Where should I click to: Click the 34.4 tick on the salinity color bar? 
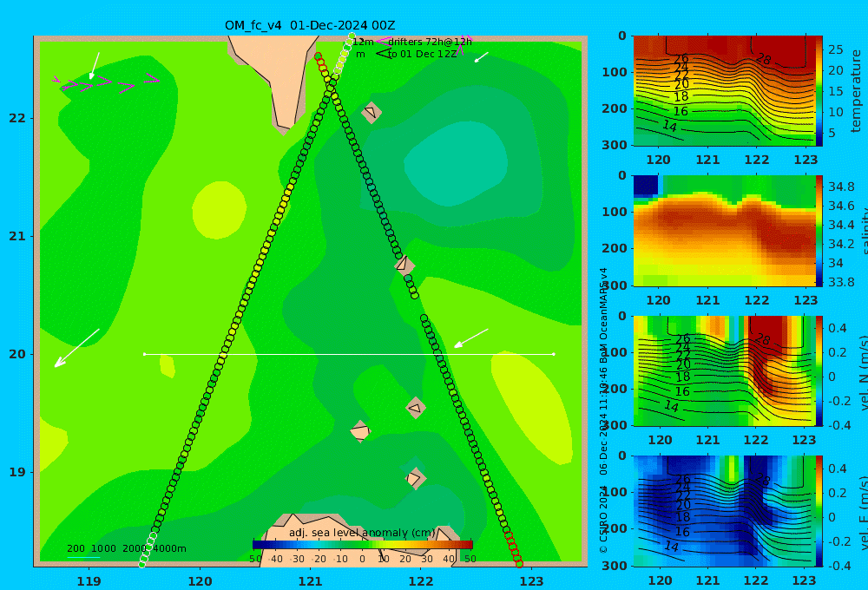coord(841,225)
